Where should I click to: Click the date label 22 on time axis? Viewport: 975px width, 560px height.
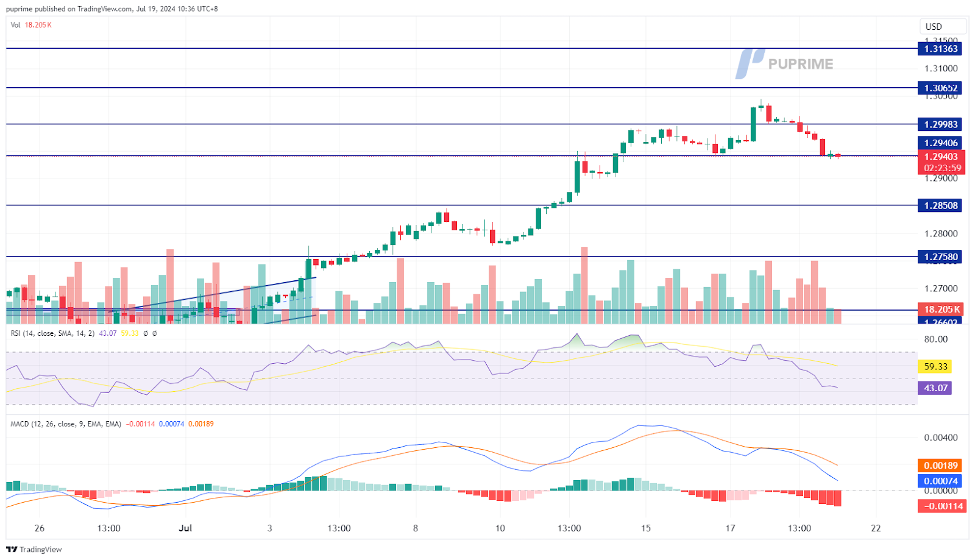coord(876,528)
